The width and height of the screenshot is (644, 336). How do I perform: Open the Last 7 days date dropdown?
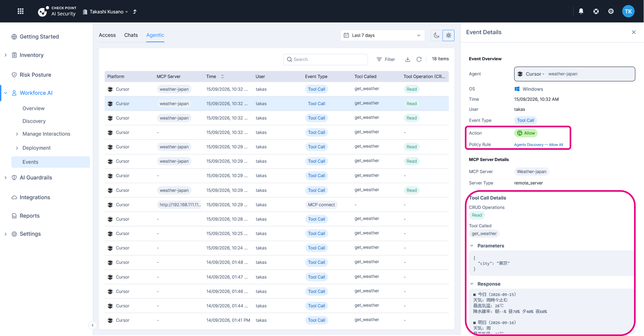382,35
